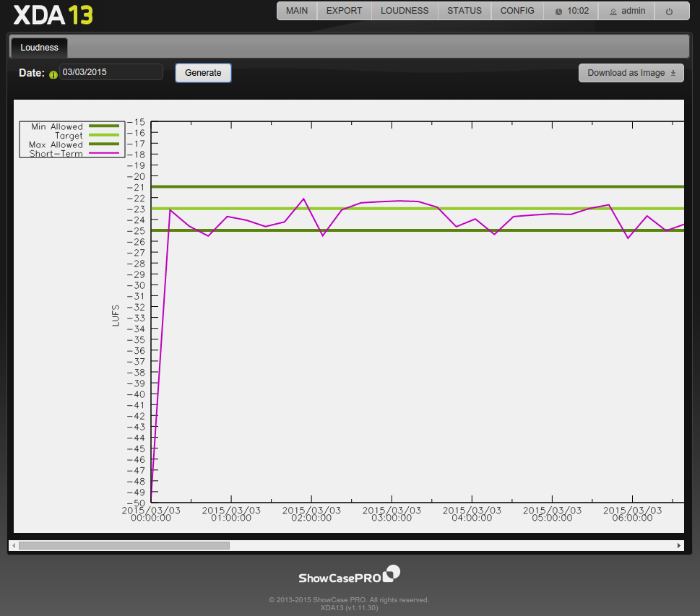
Task: Open the admin user menu
Action: (627, 12)
